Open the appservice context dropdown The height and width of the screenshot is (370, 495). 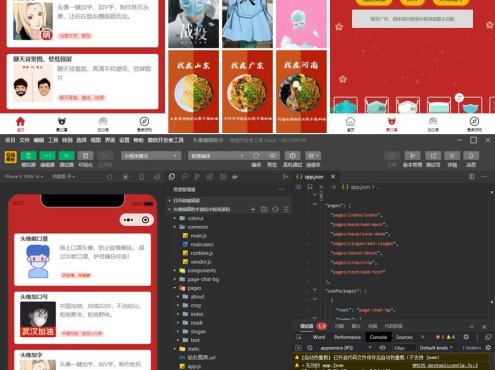pos(345,348)
